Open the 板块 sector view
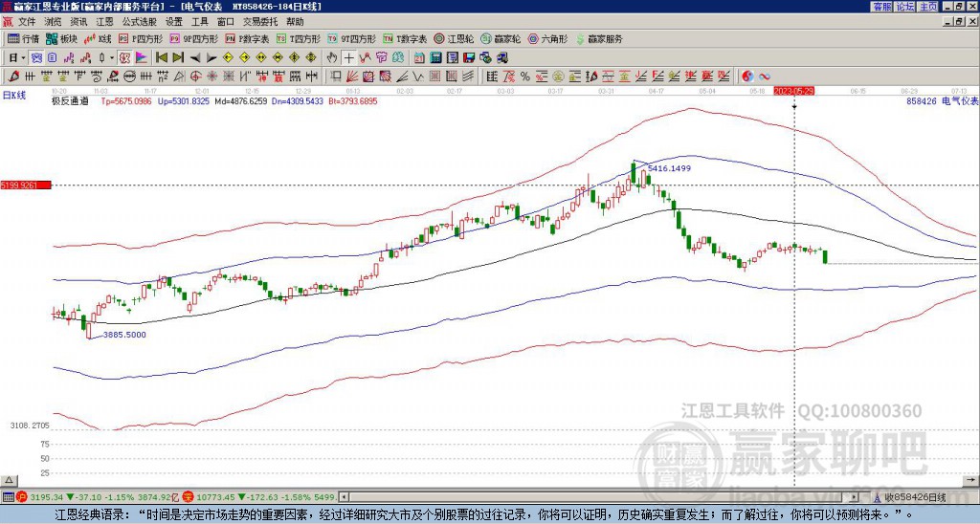980x524 pixels. [61, 38]
